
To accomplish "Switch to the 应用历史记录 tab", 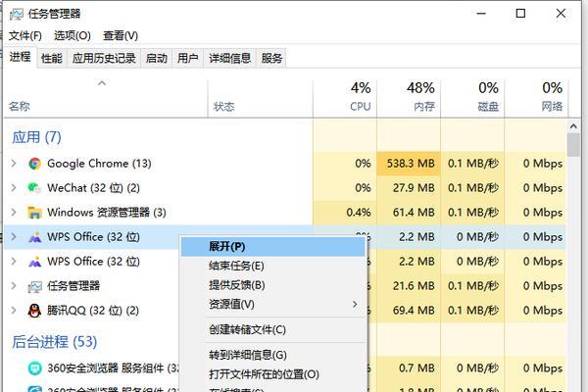I will click(104, 58).
